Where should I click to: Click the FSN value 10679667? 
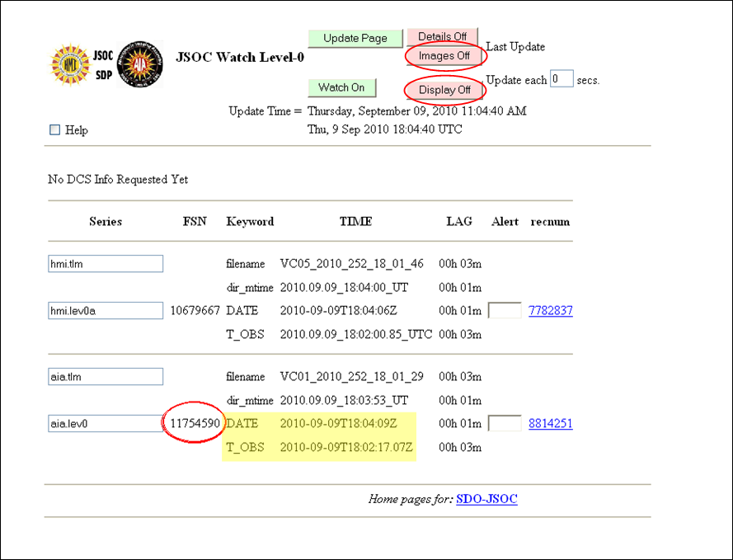click(x=195, y=311)
